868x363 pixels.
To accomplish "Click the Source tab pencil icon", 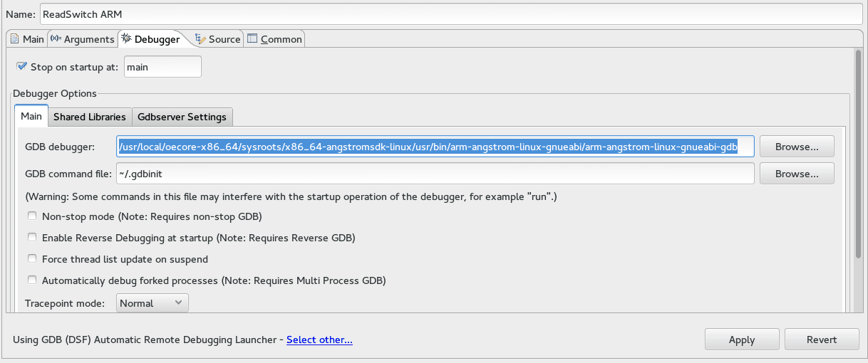I will [x=201, y=39].
